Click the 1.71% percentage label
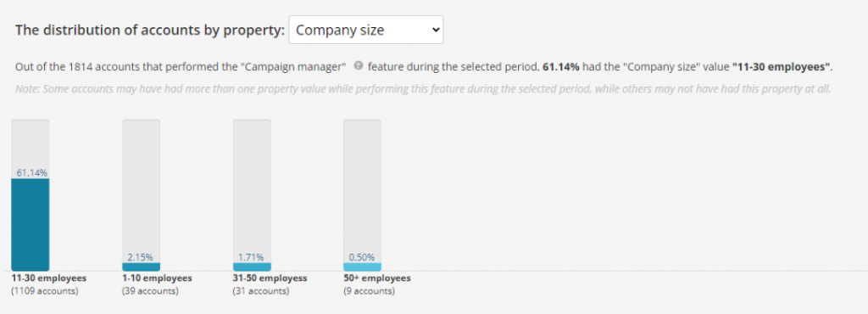This screenshot has height=314, width=868. [251, 257]
